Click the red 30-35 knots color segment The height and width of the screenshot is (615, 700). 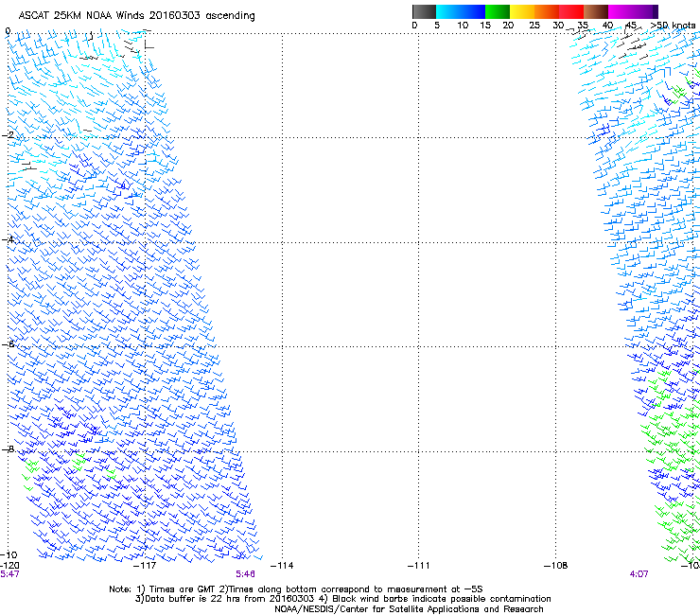pyautogui.click(x=571, y=11)
